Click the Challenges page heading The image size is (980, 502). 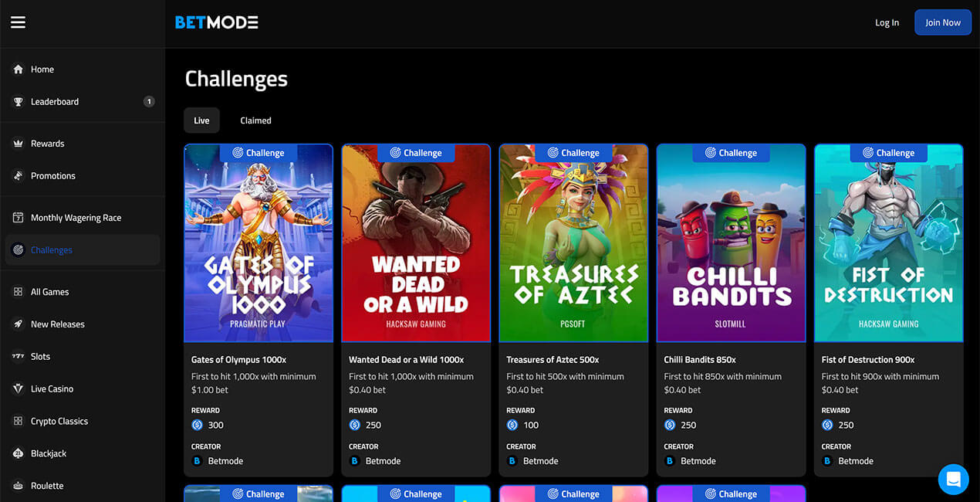(x=236, y=79)
